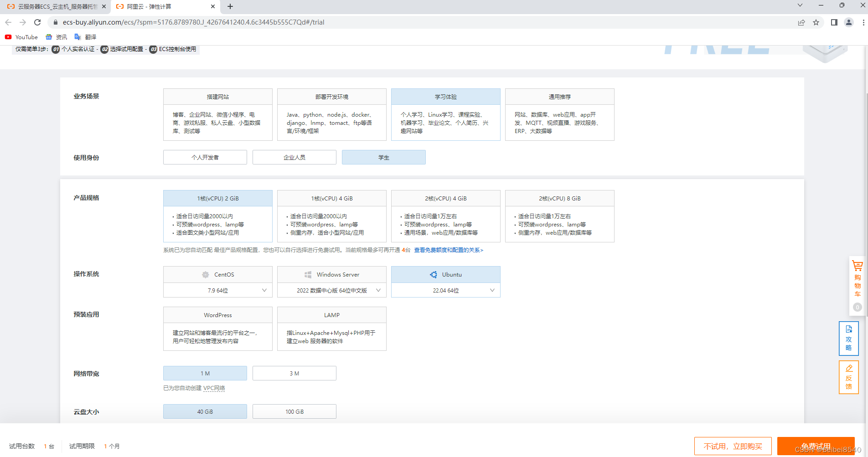Expand CentOS 7.9 64位 version dropdown
Viewport: 868px width, 457px height.
click(x=218, y=290)
